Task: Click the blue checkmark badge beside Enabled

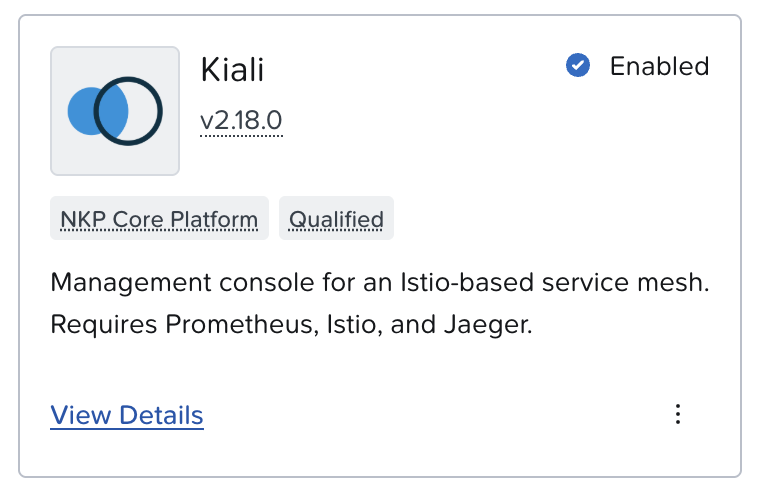Action: point(577,66)
